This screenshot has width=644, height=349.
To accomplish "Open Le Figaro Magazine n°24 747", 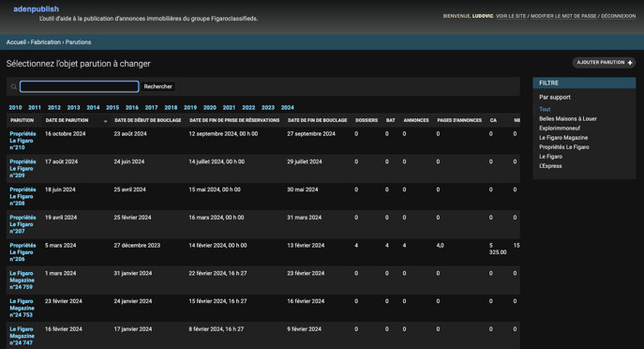I will pyautogui.click(x=22, y=336).
